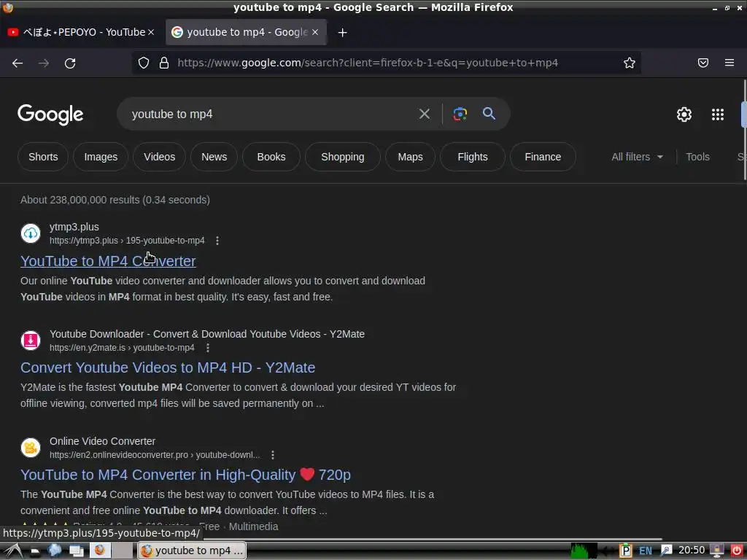
Task: Filter results by Videos
Action: pos(159,157)
